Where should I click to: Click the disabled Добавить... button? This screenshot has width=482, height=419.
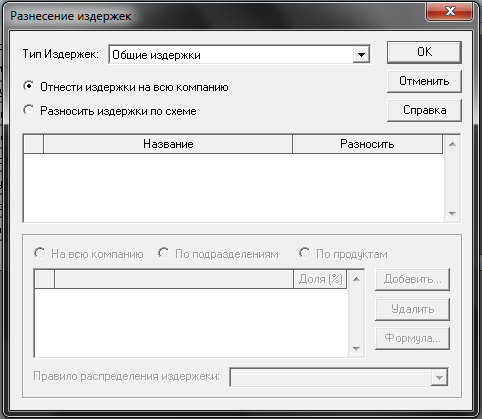(x=412, y=279)
